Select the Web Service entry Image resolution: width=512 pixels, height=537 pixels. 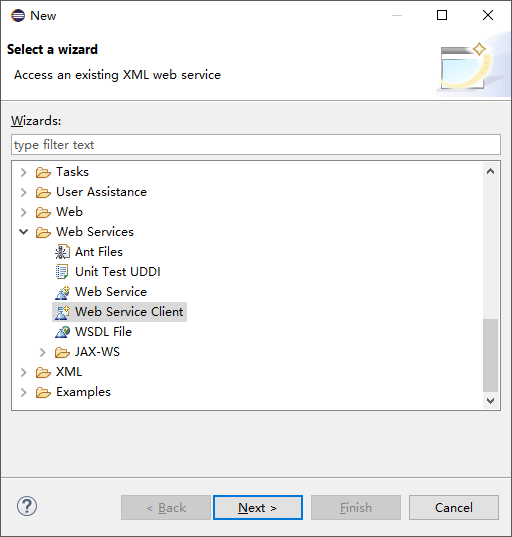tap(111, 292)
